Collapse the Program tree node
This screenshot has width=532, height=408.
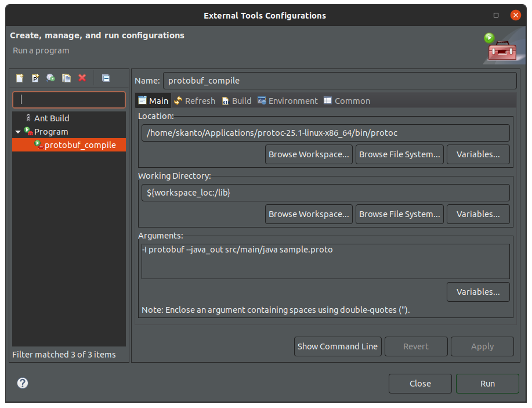(18, 132)
